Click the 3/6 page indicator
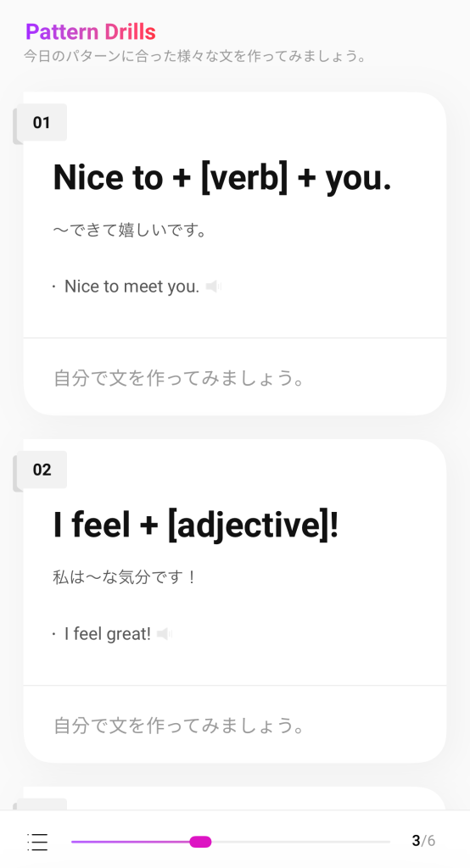Screen dimensions: 470x868 click(x=423, y=841)
